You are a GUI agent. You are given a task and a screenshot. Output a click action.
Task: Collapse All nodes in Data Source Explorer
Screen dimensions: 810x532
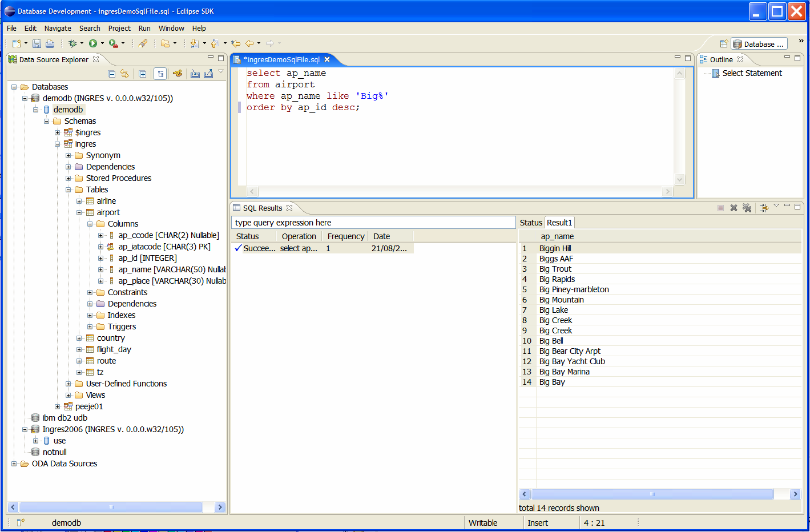pos(112,73)
